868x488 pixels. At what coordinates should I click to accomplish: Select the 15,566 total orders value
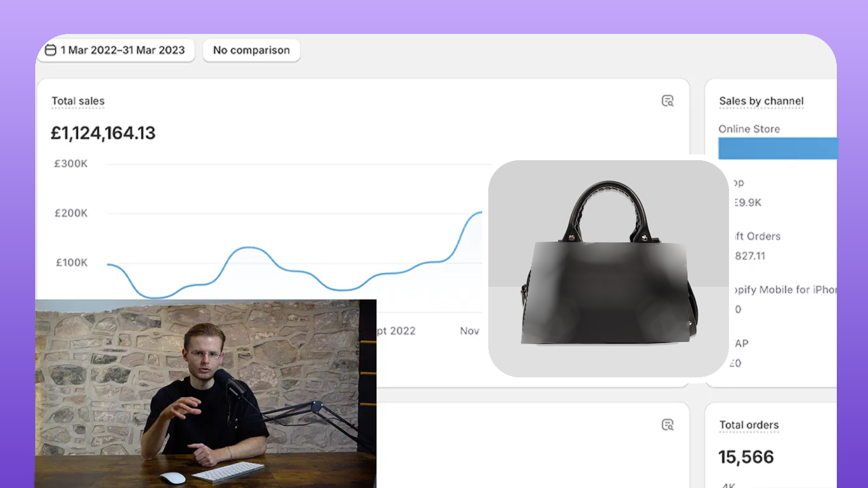[746, 457]
